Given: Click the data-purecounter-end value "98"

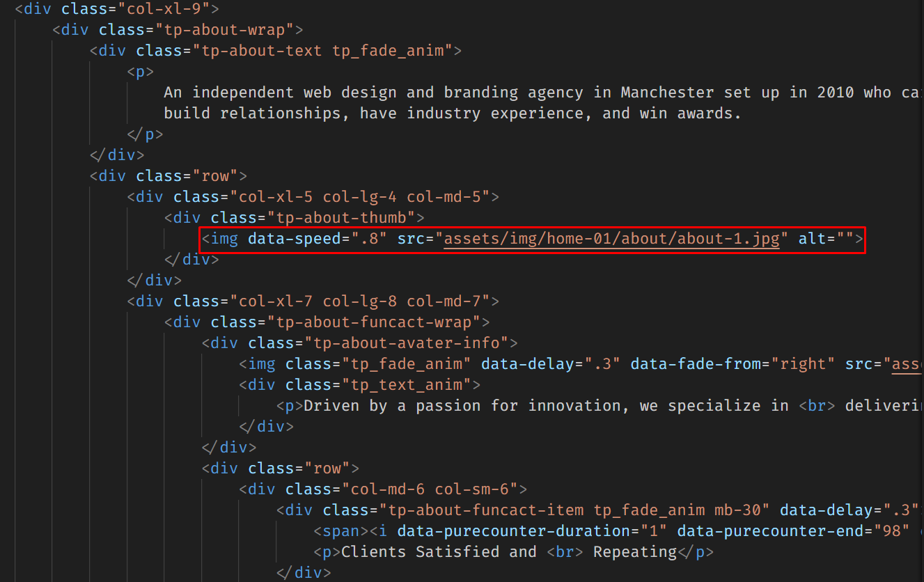Looking at the screenshot, I should tap(892, 531).
